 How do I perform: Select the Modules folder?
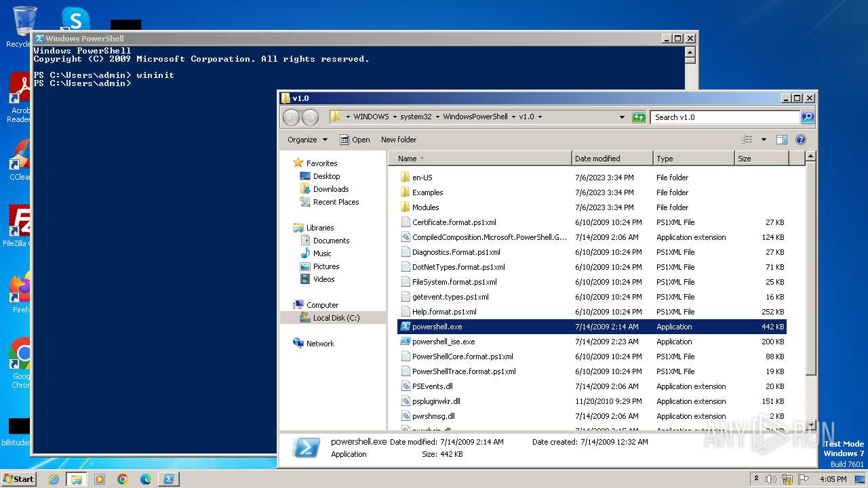pyautogui.click(x=591, y=207)
